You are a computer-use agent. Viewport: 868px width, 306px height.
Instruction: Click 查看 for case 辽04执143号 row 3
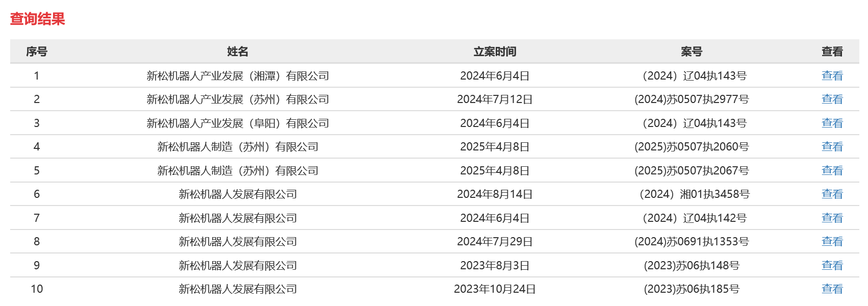(x=832, y=123)
